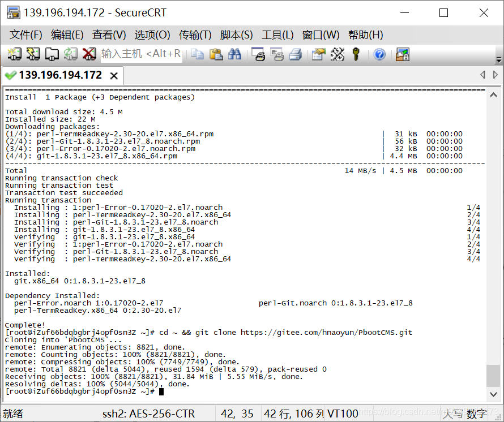Click the Connect toolbar icon

pyautogui.click(x=14, y=54)
